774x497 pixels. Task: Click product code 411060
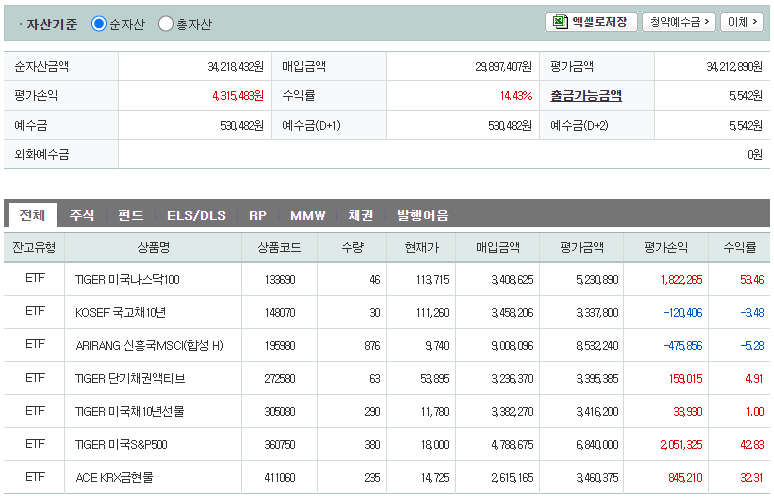280,478
